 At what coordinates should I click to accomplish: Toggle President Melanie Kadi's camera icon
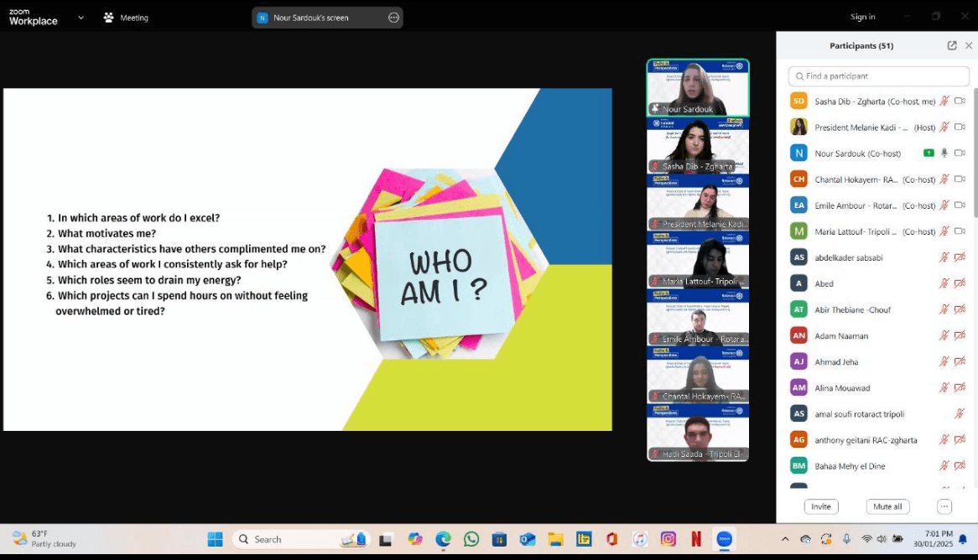[960, 127]
